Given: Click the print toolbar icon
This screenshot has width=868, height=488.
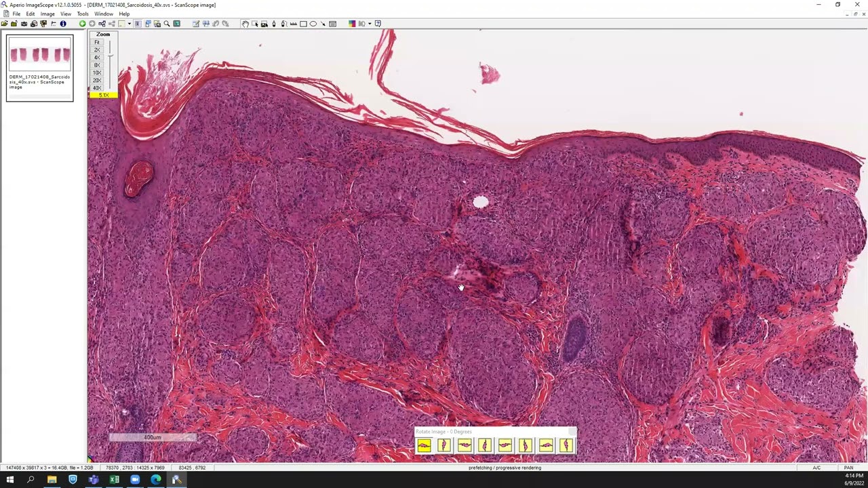Looking at the screenshot, I should tap(33, 24).
